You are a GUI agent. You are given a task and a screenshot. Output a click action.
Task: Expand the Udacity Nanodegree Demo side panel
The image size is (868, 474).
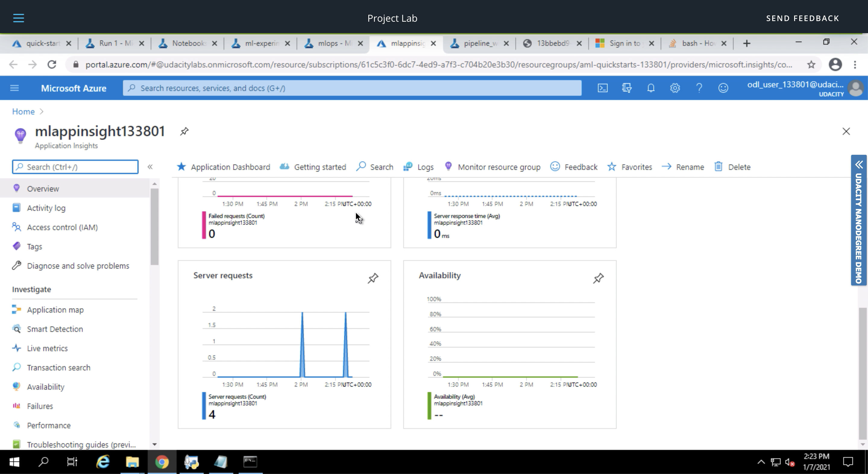point(859,165)
